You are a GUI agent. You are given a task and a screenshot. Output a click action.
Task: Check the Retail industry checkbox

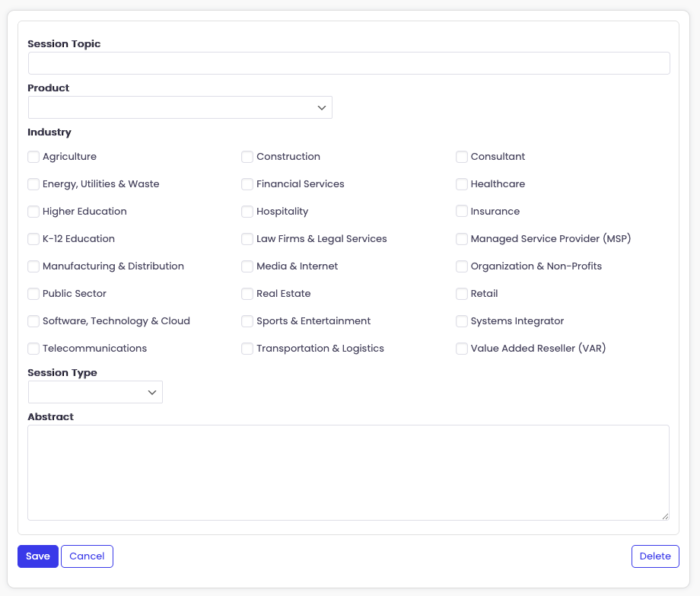coord(462,294)
